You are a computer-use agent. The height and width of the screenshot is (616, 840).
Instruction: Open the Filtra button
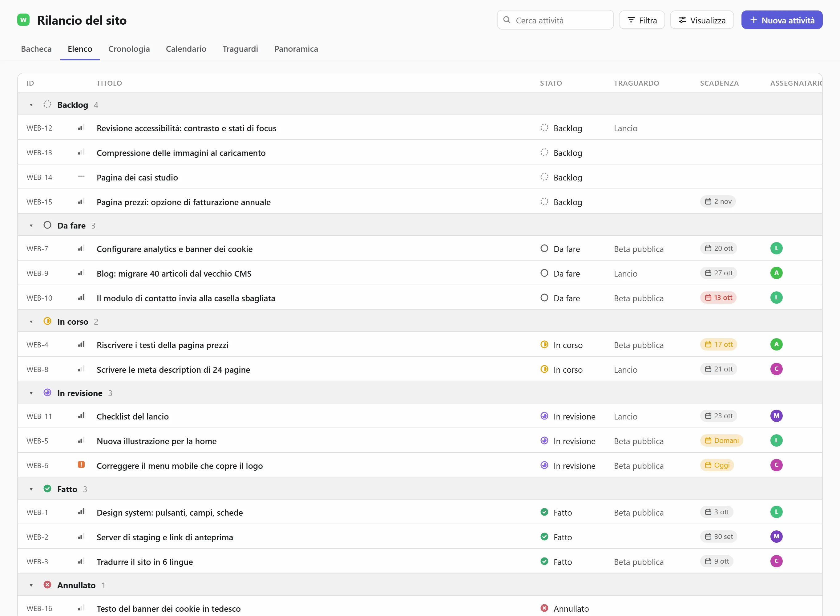pyautogui.click(x=642, y=20)
